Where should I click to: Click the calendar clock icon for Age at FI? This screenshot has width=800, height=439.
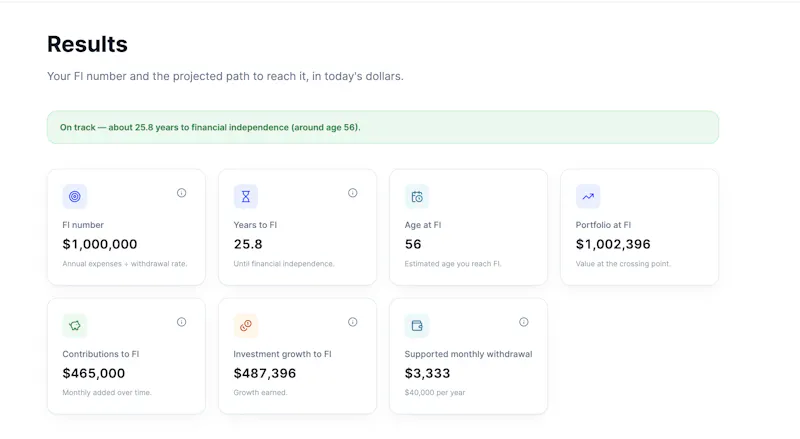(417, 197)
